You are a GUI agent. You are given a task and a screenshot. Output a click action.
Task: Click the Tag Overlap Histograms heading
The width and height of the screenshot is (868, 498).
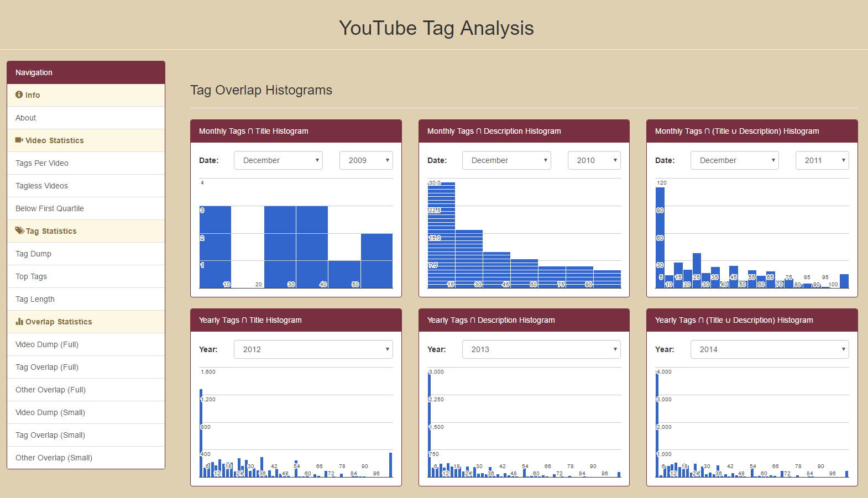pyautogui.click(x=261, y=90)
